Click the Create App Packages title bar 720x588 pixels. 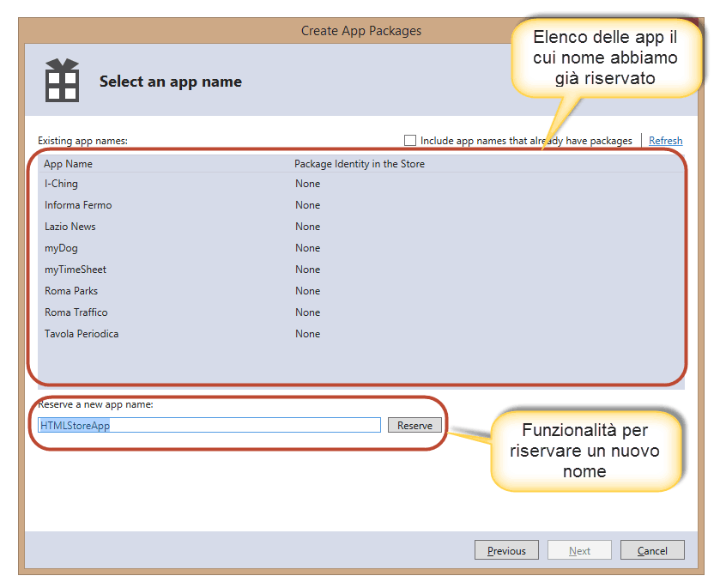click(x=360, y=31)
